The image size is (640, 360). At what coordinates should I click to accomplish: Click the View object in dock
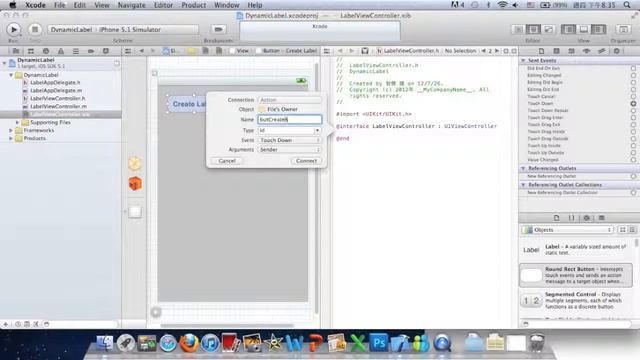point(135,212)
